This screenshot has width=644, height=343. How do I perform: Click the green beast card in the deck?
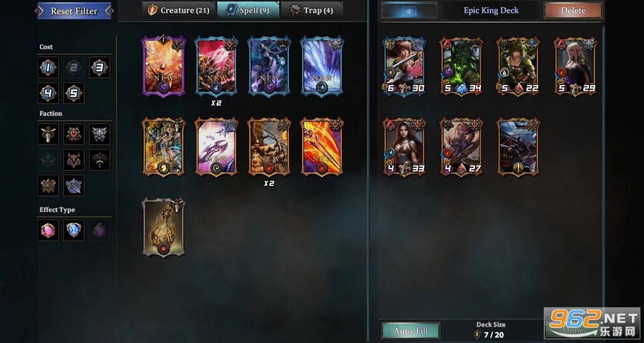(461, 66)
